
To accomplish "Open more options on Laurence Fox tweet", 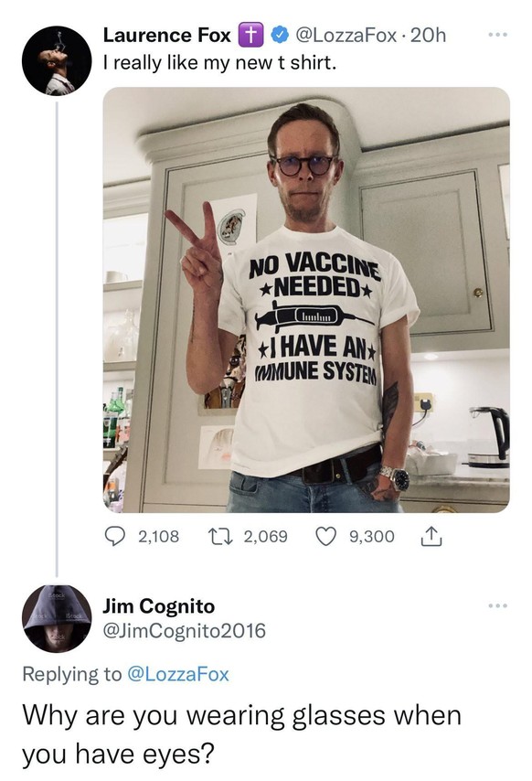I will (497, 35).
